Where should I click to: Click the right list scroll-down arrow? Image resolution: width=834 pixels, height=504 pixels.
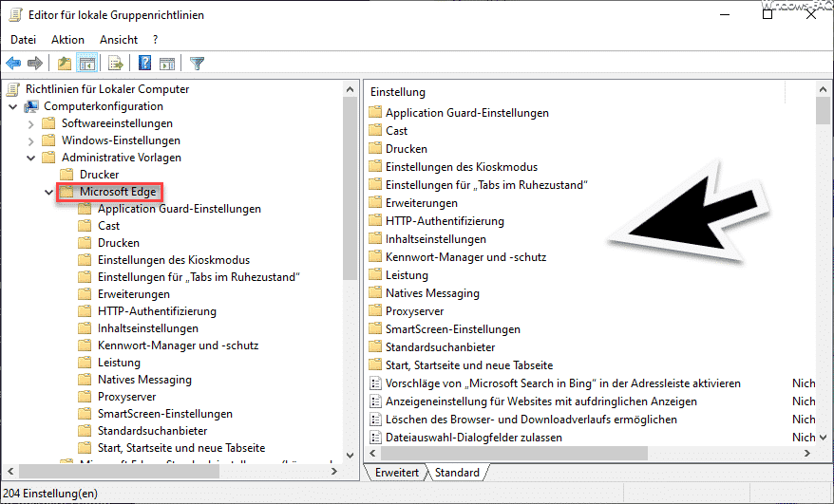[x=823, y=438]
